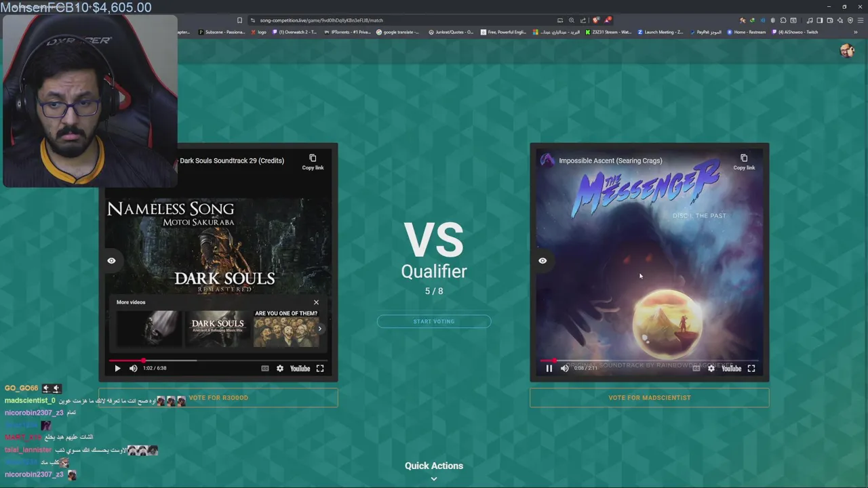Image resolution: width=868 pixels, height=488 pixels.
Task: Open Home - Restream bookmark
Action: (747, 32)
